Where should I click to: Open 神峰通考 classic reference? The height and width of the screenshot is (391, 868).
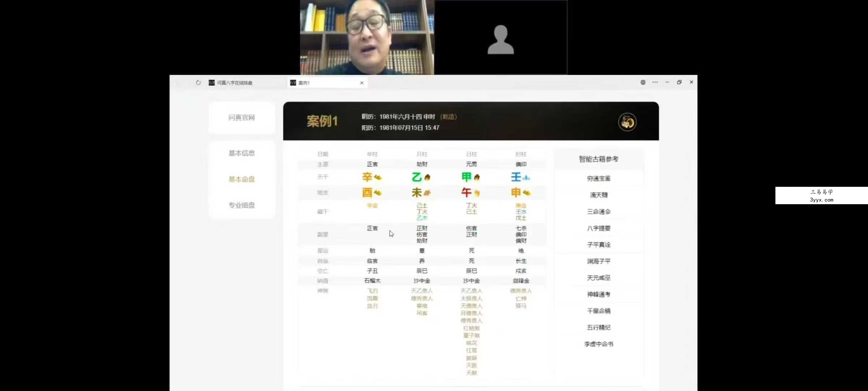(x=599, y=294)
